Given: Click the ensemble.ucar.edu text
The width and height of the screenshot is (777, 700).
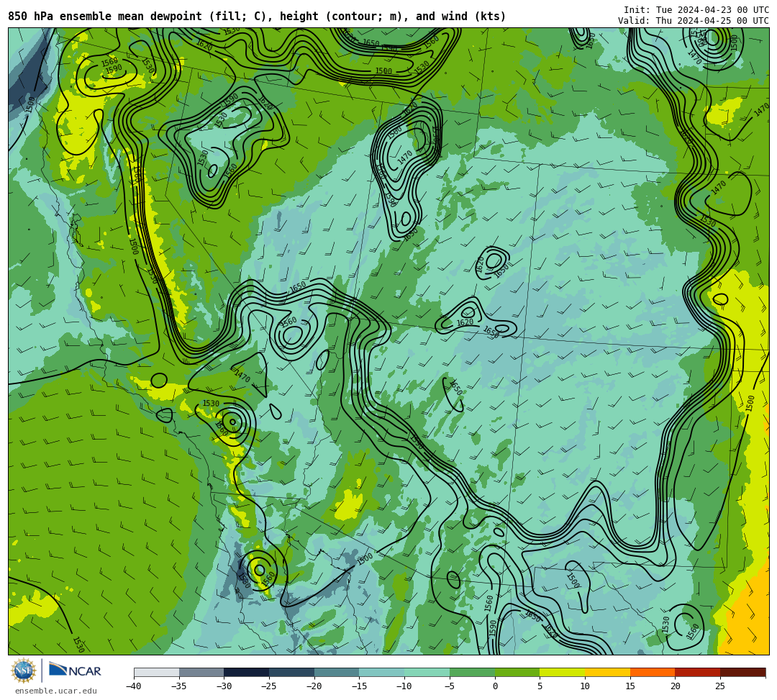Looking at the screenshot, I should (x=56, y=691).
